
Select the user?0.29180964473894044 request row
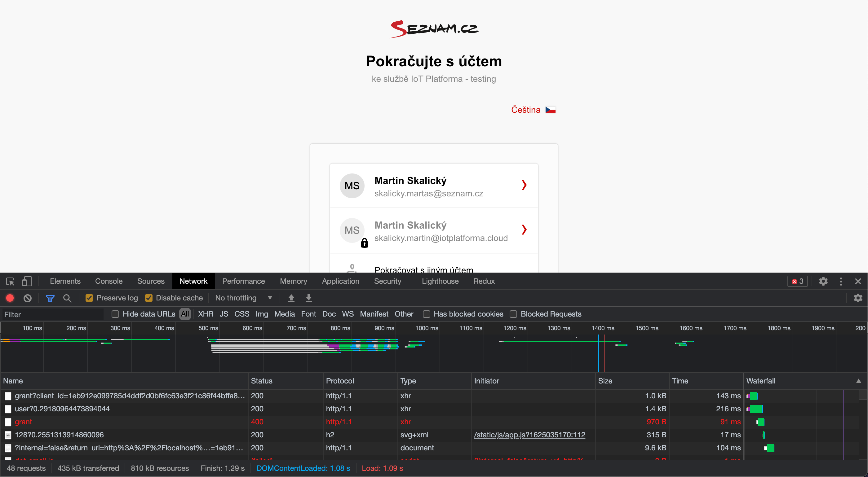pyautogui.click(x=372, y=409)
